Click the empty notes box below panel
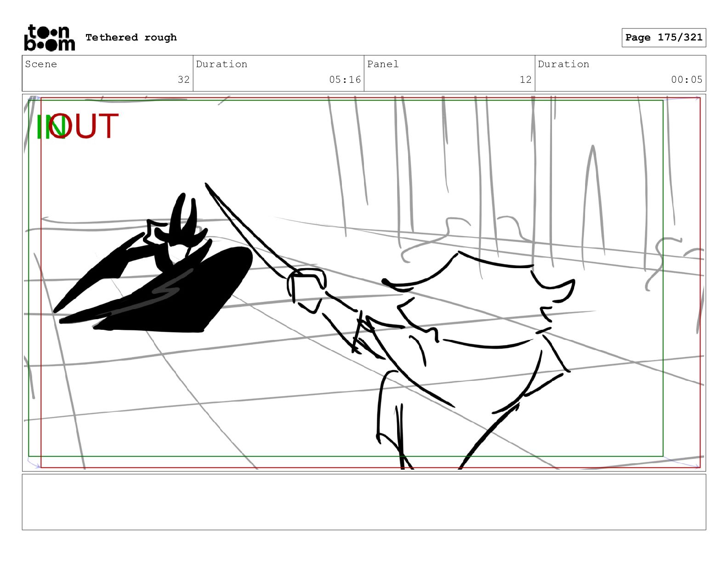This screenshot has height=563, width=728. [x=364, y=502]
